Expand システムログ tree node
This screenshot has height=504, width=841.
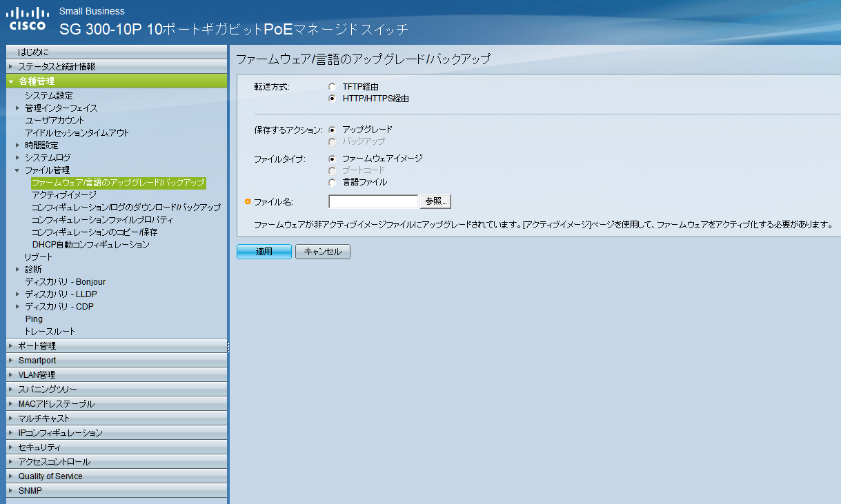(18, 158)
